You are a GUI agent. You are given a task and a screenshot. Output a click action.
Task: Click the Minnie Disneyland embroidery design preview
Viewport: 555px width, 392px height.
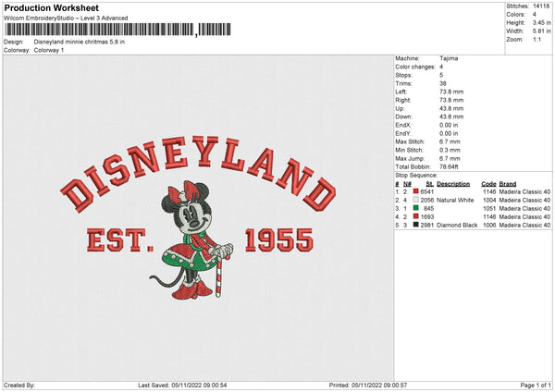click(x=198, y=218)
